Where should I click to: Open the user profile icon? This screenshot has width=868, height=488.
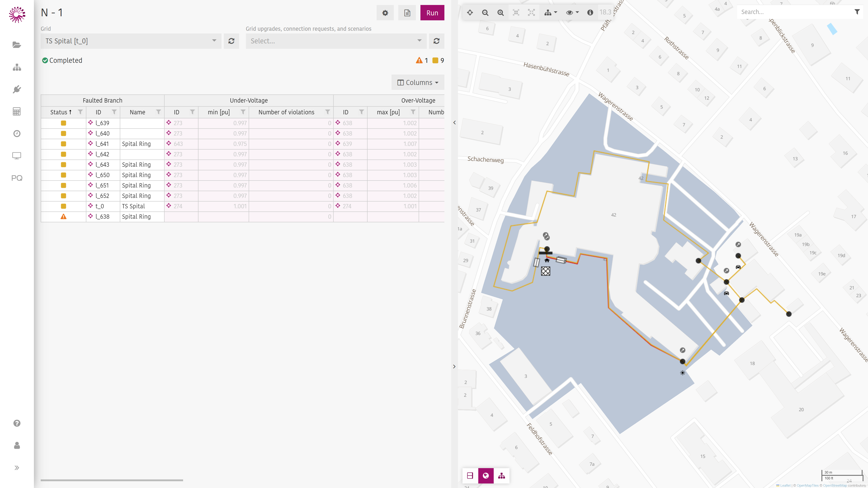[17, 446]
